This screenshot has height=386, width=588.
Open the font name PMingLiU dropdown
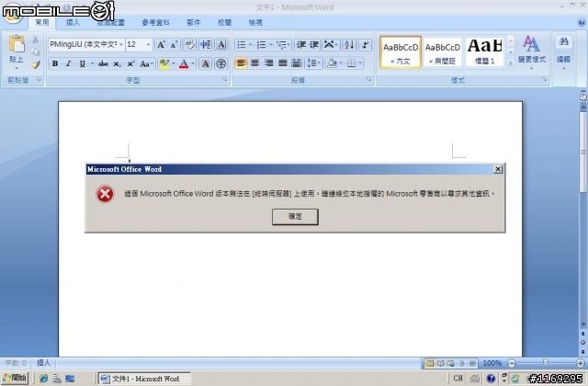point(120,45)
